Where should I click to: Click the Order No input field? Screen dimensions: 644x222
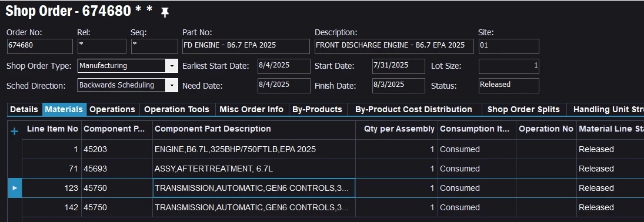40,46
